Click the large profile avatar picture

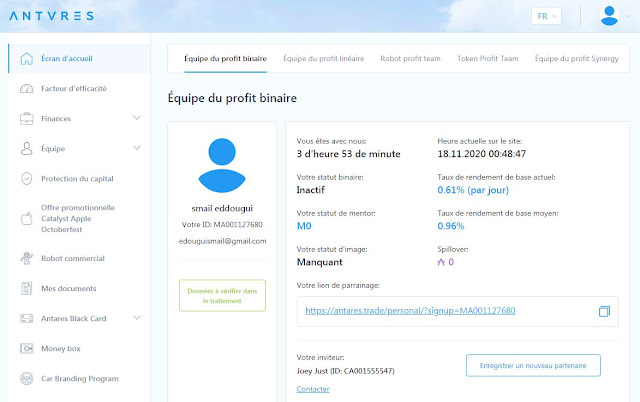click(222, 165)
